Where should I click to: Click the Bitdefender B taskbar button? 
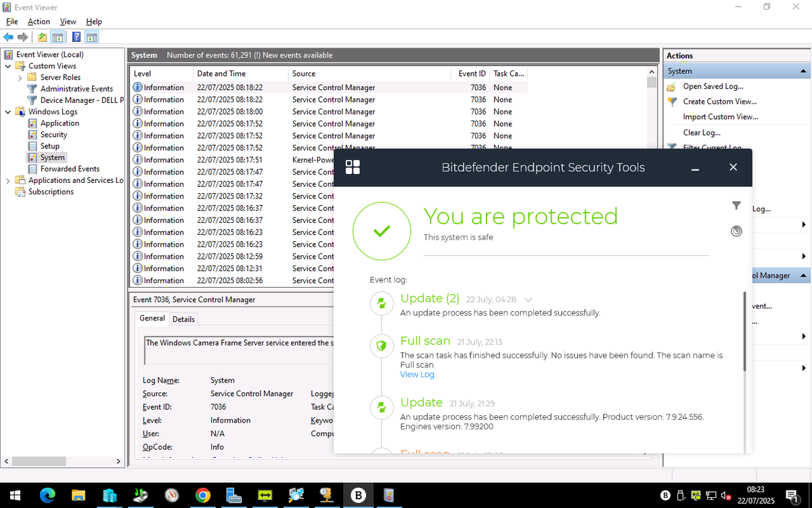(358, 496)
